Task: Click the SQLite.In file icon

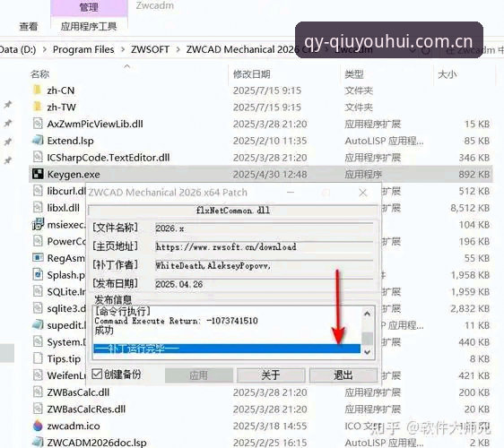Action: click(x=38, y=291)
